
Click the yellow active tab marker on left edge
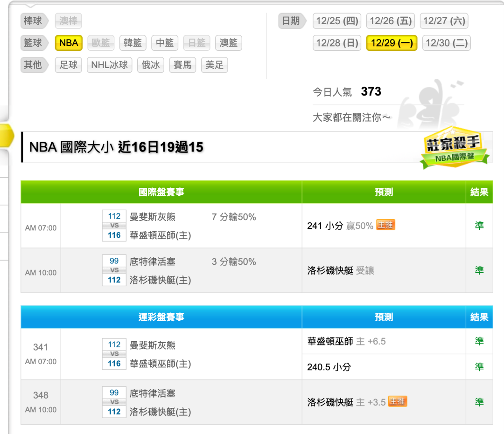point(7,136)
